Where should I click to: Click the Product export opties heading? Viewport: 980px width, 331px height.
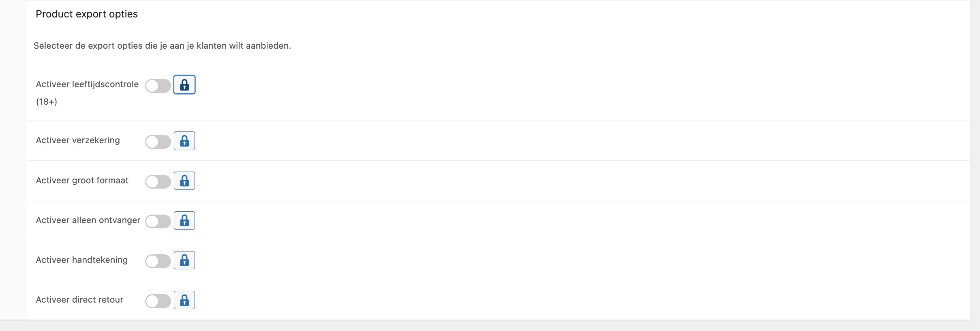coord(87,14)
